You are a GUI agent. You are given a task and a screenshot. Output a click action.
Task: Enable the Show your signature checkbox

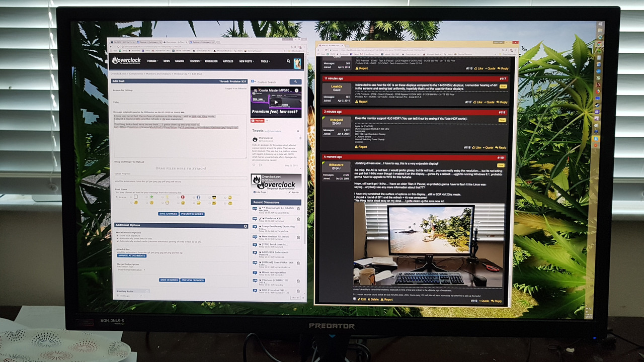(118, 235)
